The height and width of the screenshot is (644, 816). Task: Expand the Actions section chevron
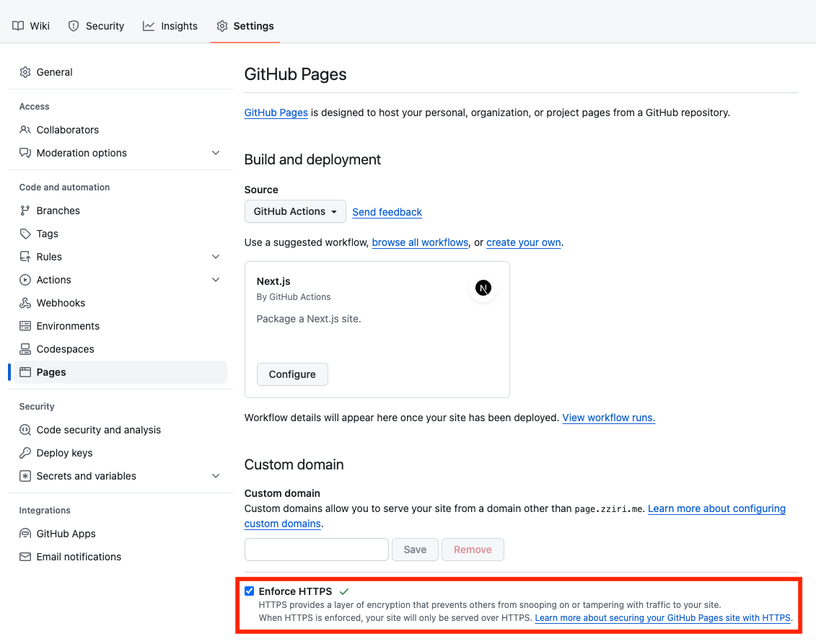pyautogui.click(x=216, y=280)
